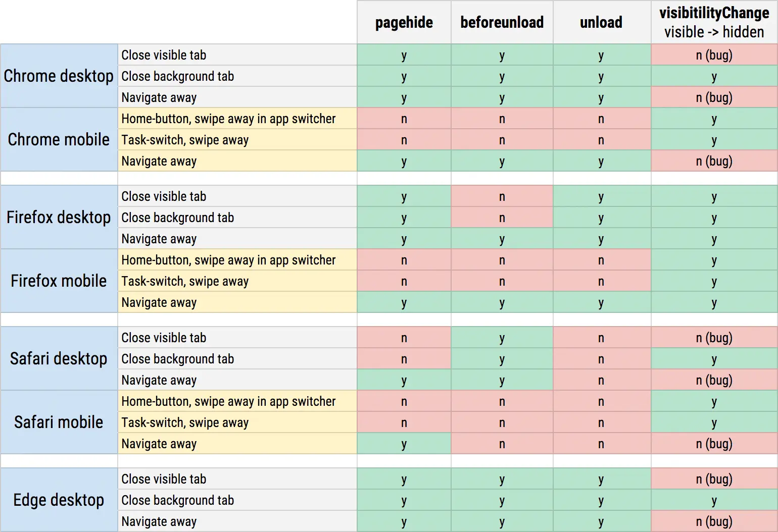Image resolution: width=778 pixels, height=532 pixels.
Task: Select the Firefox mobile group label
Action: [x=59, y=281]
